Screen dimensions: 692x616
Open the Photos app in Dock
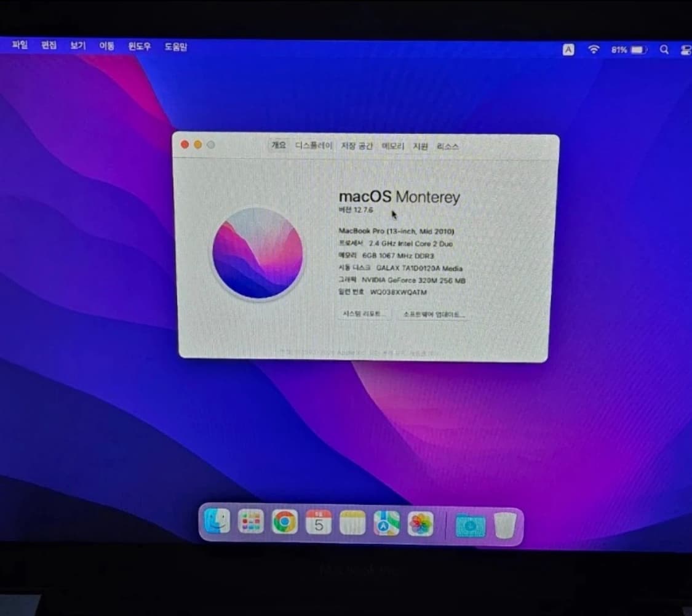(x=420, y=524)
